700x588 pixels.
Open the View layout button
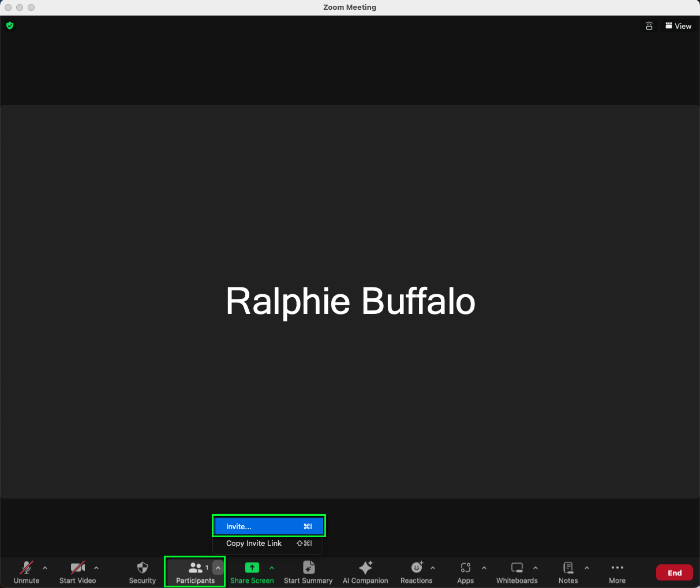point(678,26)
